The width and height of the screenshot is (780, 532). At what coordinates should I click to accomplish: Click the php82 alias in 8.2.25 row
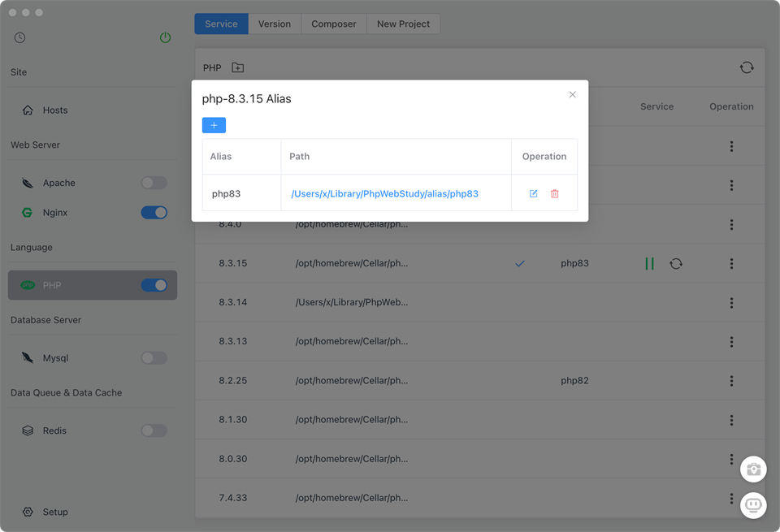(x=574, y=381)
